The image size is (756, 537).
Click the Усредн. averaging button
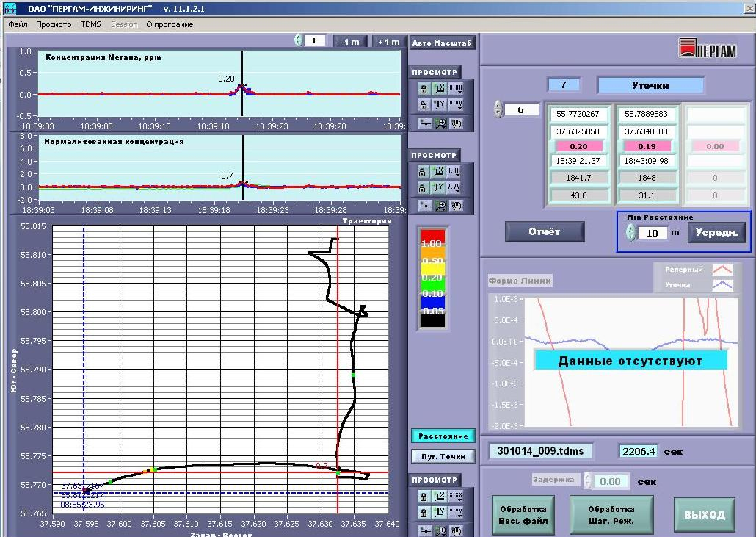pyautogui.click(x=717, y=232)
